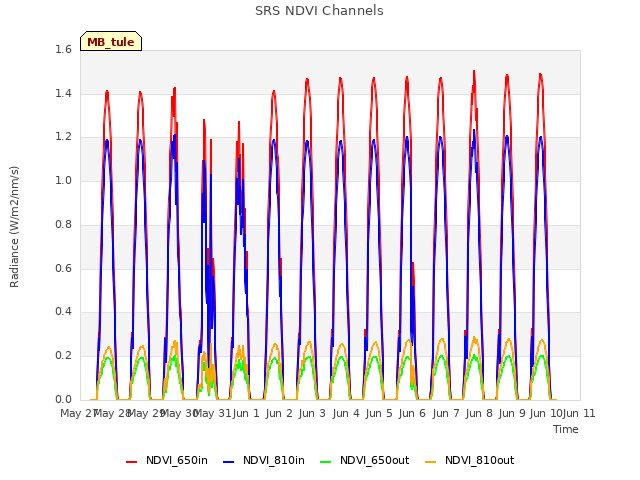Click the Jun 8 x-axis date label
Viewport: 640px width, 480px height.
[479, 413]
